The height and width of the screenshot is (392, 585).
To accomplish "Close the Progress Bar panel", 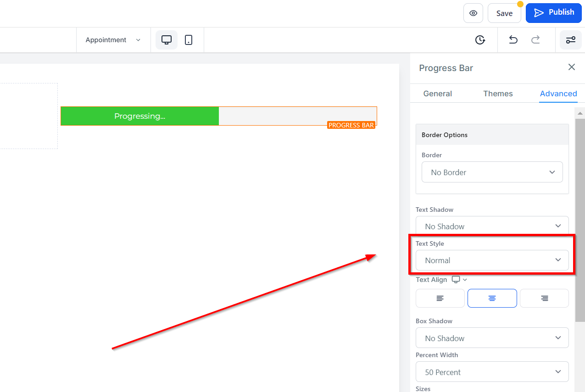I will click(x=571, y=67).
